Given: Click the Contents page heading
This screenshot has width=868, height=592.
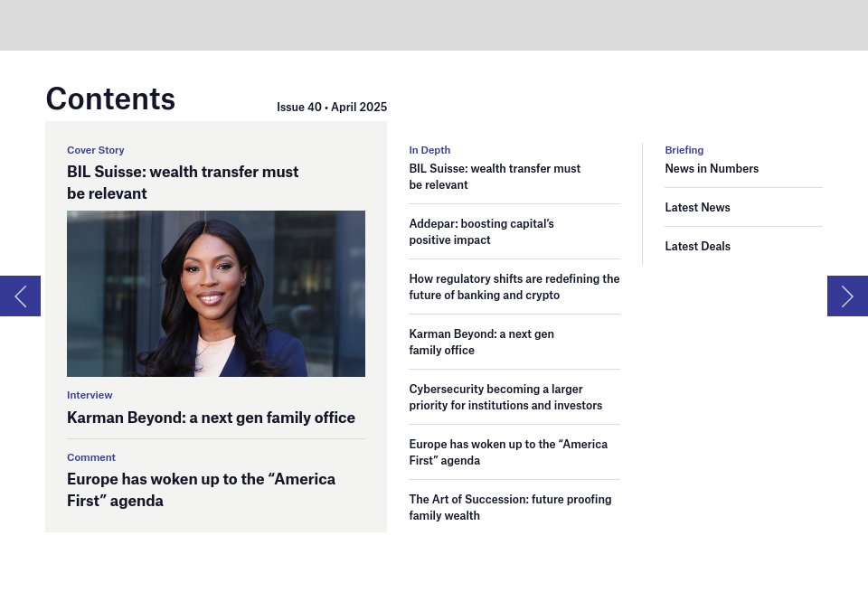Looking at the screenshot, I should coord(110,99).
